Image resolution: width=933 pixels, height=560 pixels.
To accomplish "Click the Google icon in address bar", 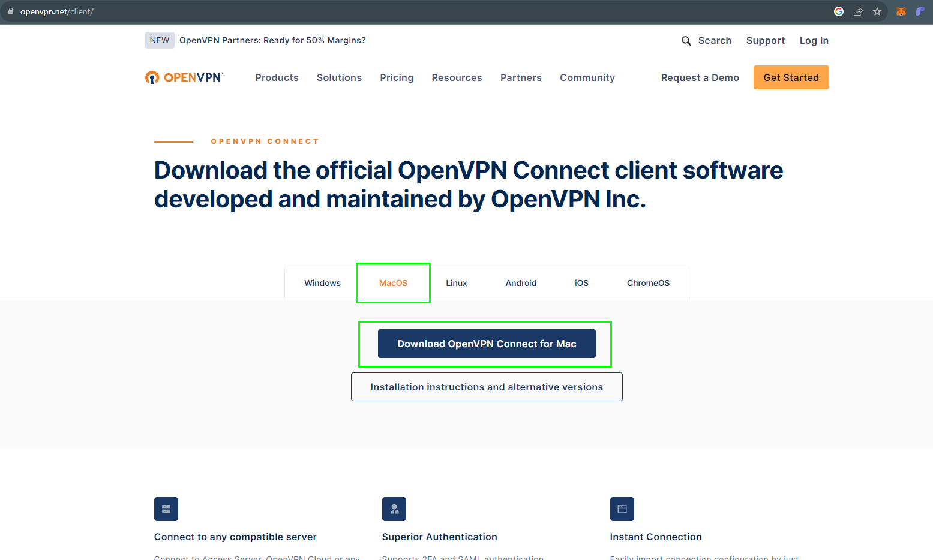I will (839, 11).
